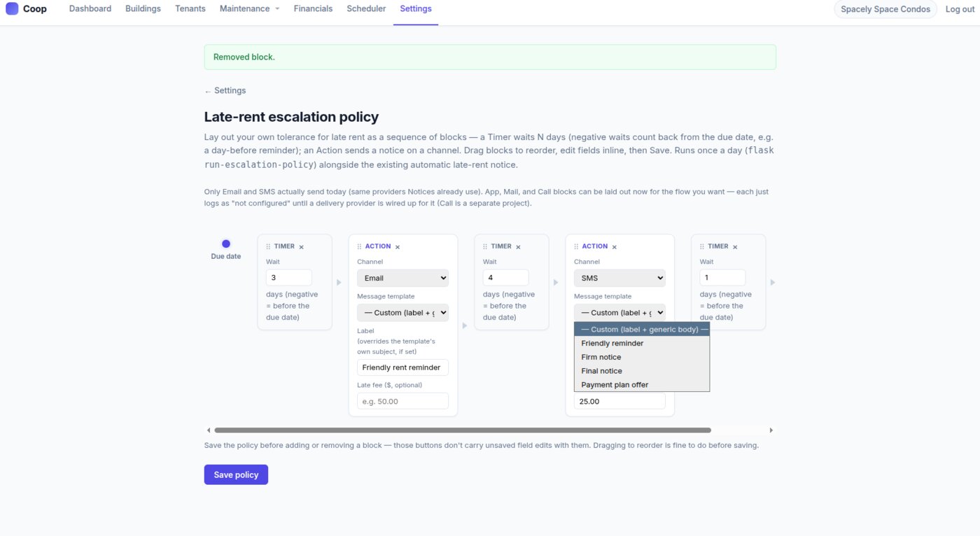The image size is (980, 536).
Task: Grab the drag handle of the Email Action block
Action: (360, 247)
